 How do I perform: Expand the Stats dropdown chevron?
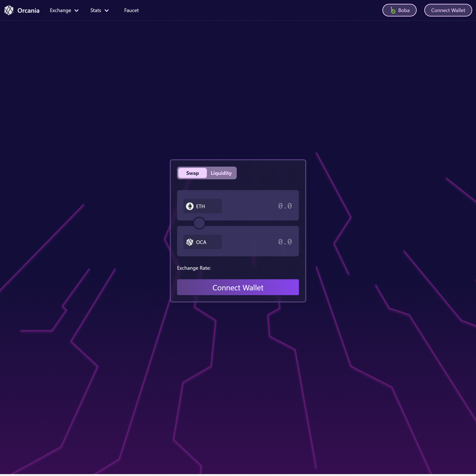107,11
